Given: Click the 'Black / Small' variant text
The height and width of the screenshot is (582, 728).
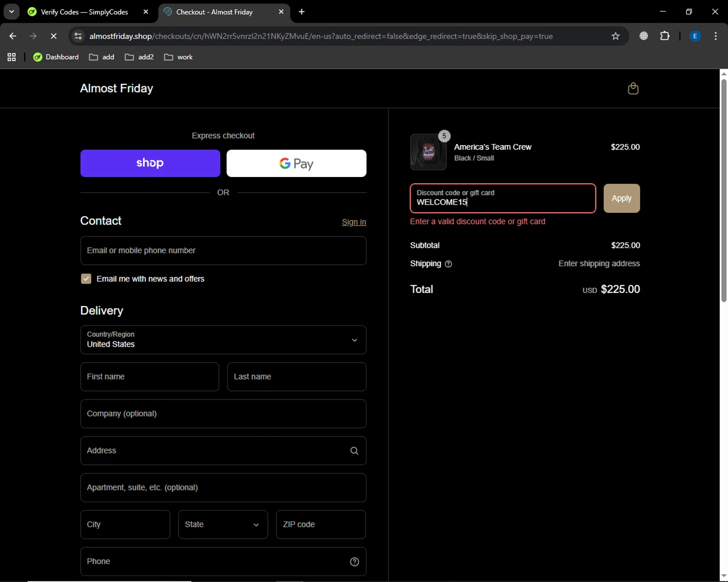Looking at the screenshot, I should [x=474, y=158].
